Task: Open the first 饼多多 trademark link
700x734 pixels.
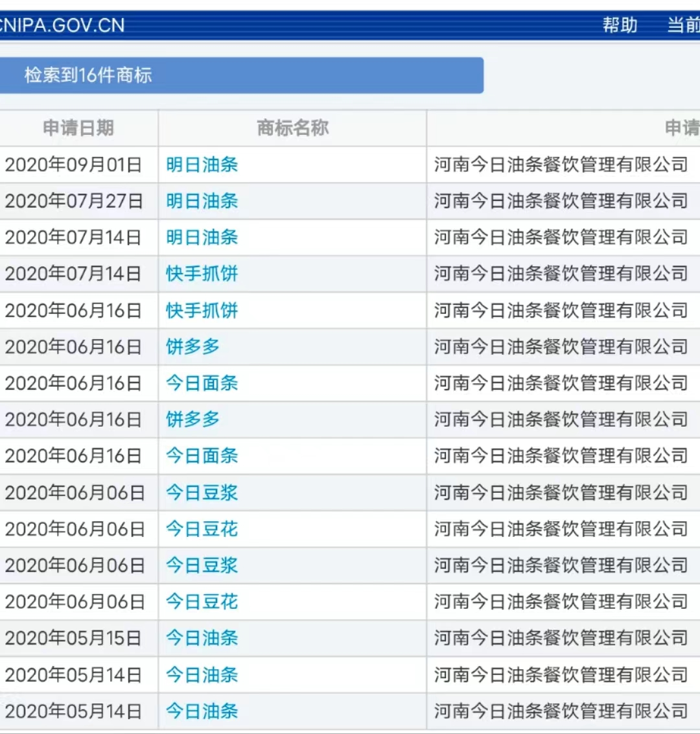Action: [192, 347]
